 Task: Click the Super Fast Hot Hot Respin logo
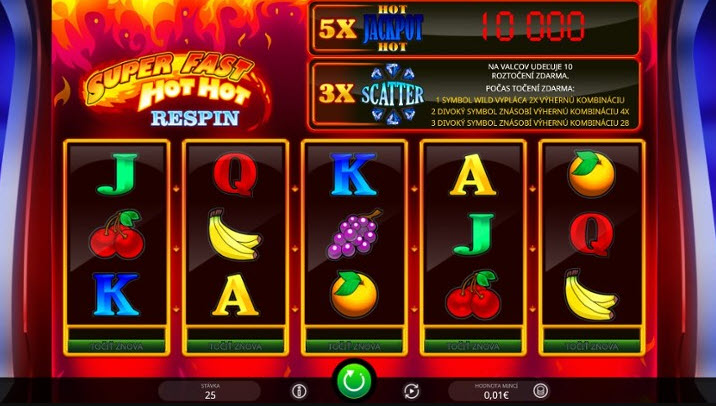point(173,89)
